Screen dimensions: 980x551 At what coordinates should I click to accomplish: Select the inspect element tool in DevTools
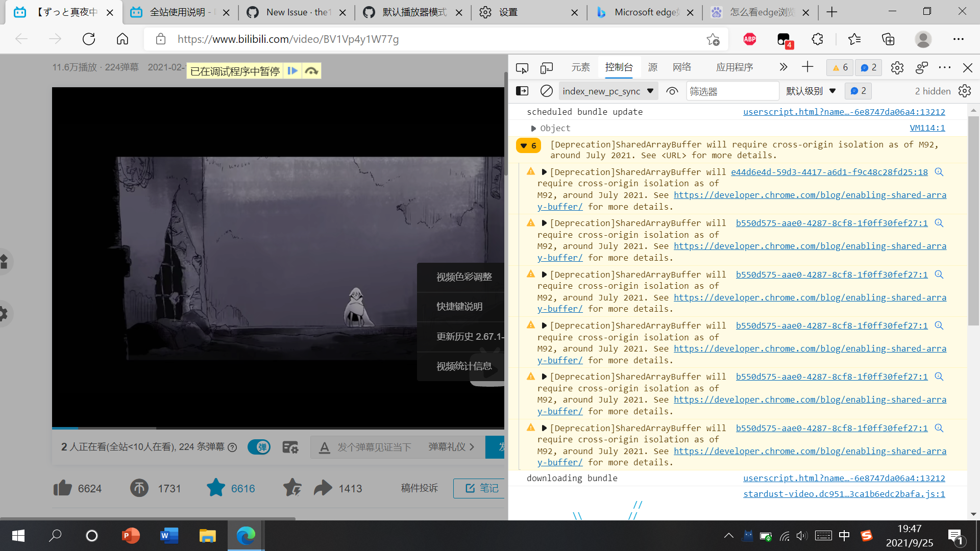coord(522,67)
